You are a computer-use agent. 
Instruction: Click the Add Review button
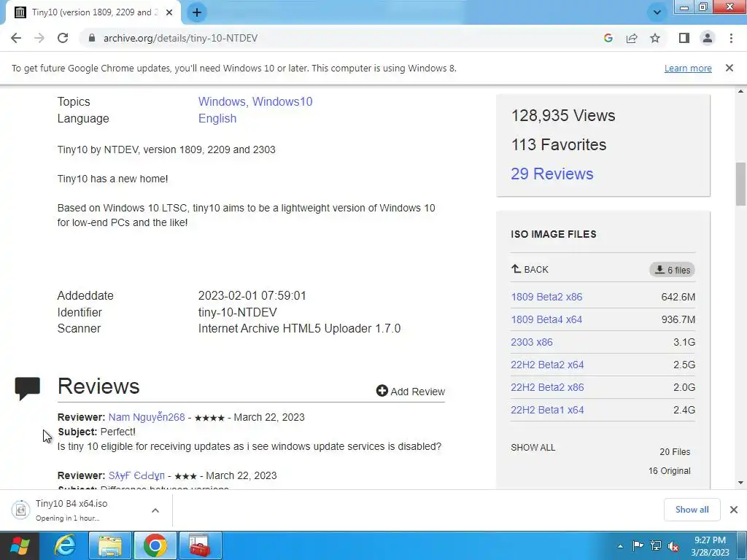coord(410,392)
